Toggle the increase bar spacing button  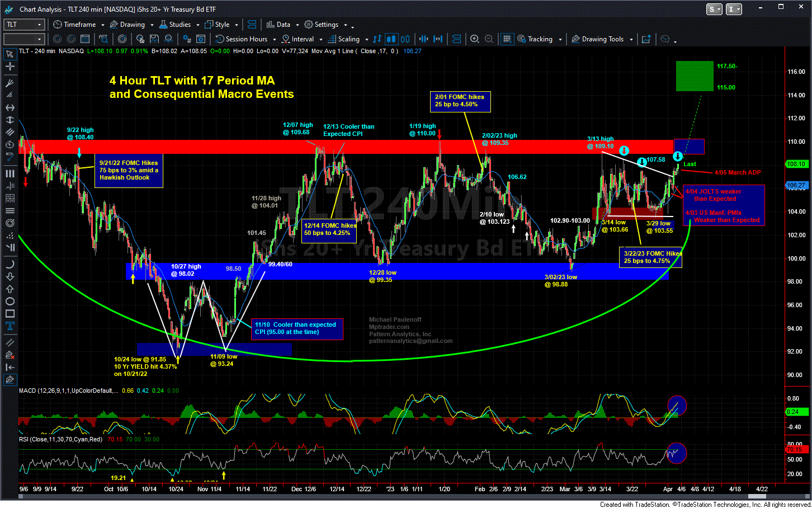[x=437, y=39]
